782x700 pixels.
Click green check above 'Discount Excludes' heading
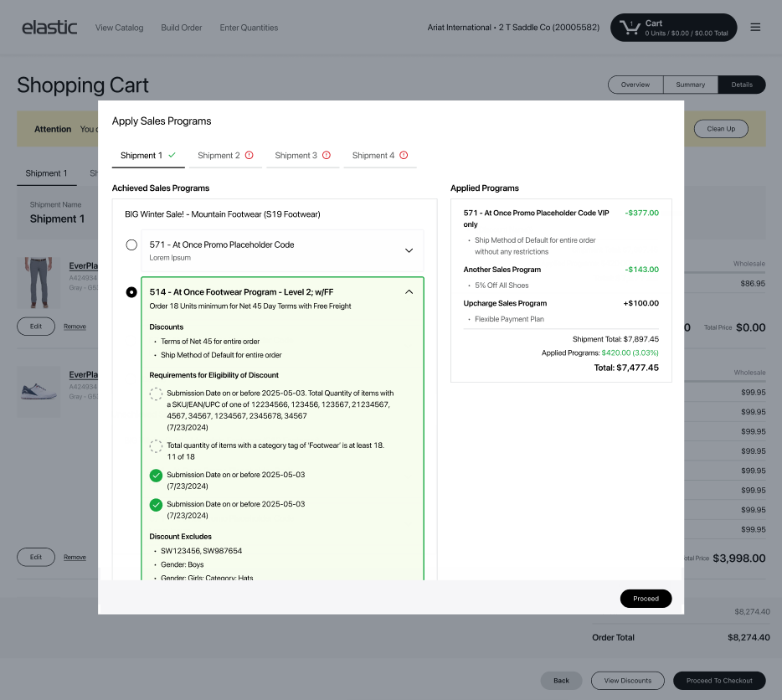pyautogui.click(x=156, y=504)
